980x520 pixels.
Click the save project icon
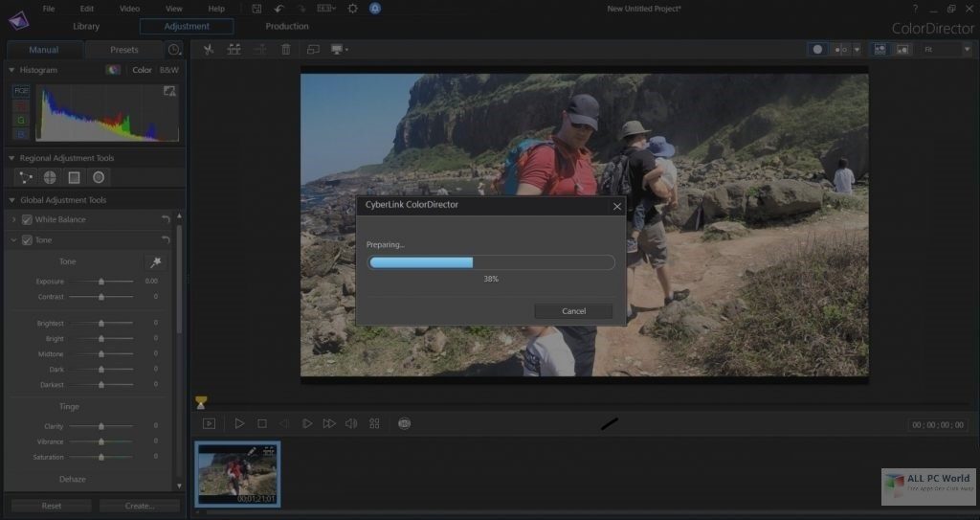(256, 9)
